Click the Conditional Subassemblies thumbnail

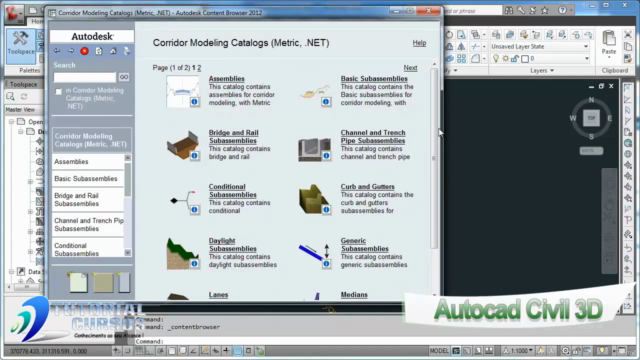tap(182, 201)
